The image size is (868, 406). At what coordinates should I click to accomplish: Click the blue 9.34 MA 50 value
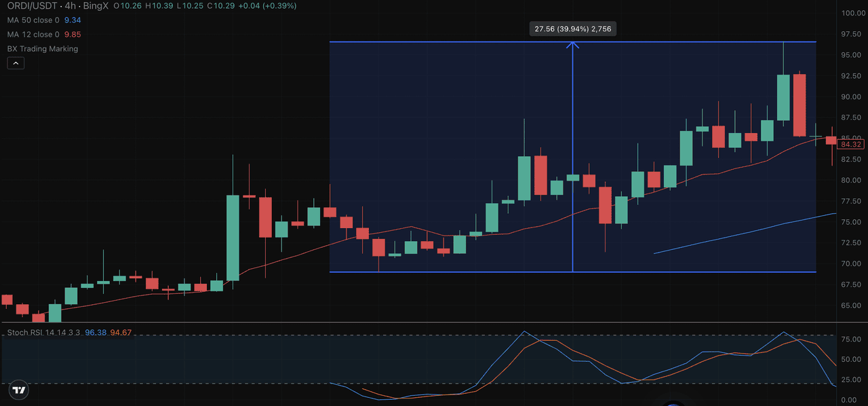click(72, 20)
